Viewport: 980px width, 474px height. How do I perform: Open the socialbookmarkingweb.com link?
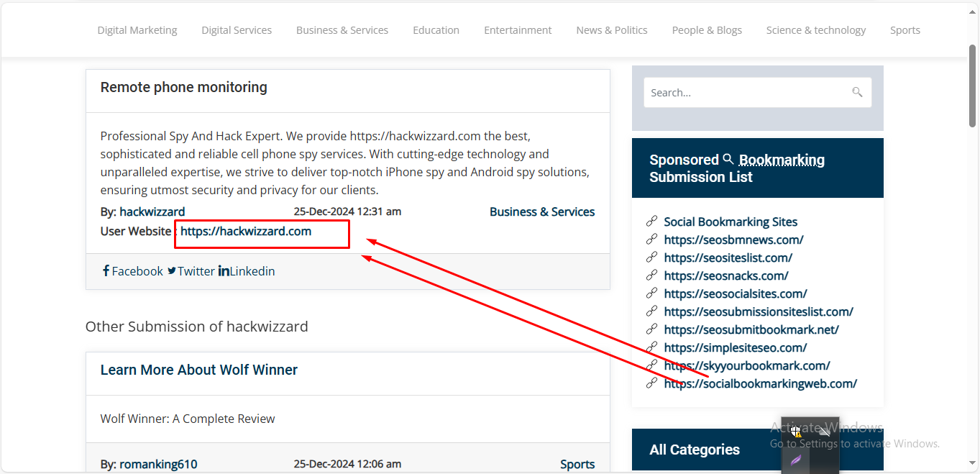click(x=760, y=383)
